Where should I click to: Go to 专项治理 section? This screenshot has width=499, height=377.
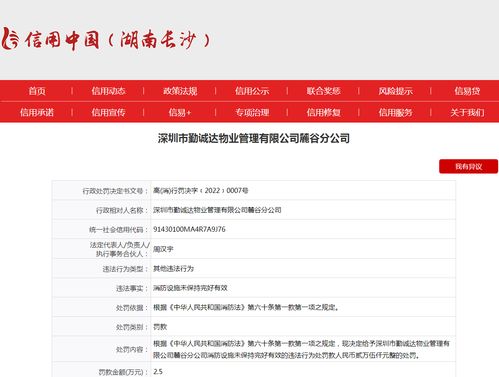[252, 112]
